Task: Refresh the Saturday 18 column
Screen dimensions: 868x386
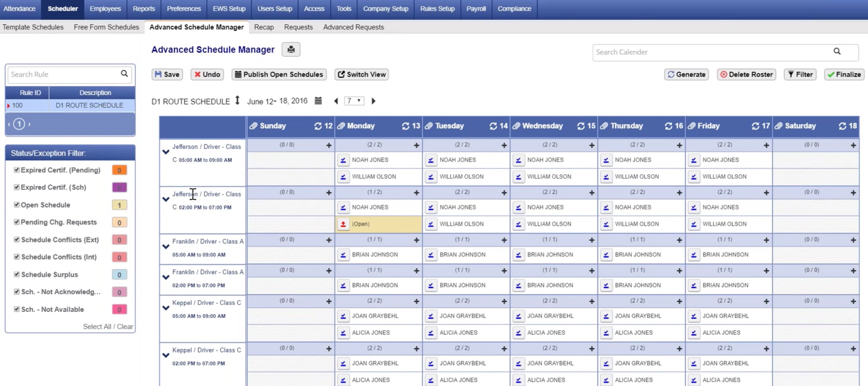Action: tap(842, 126)
